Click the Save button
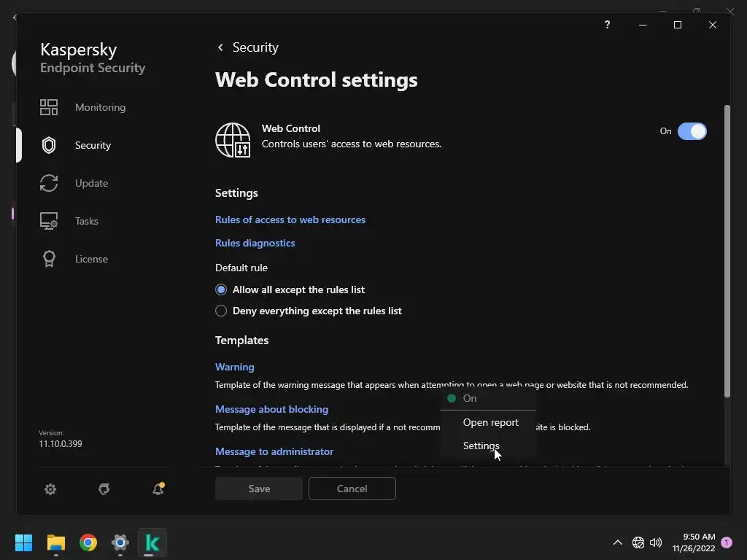747x560 pixels. [x=259, y=489]
